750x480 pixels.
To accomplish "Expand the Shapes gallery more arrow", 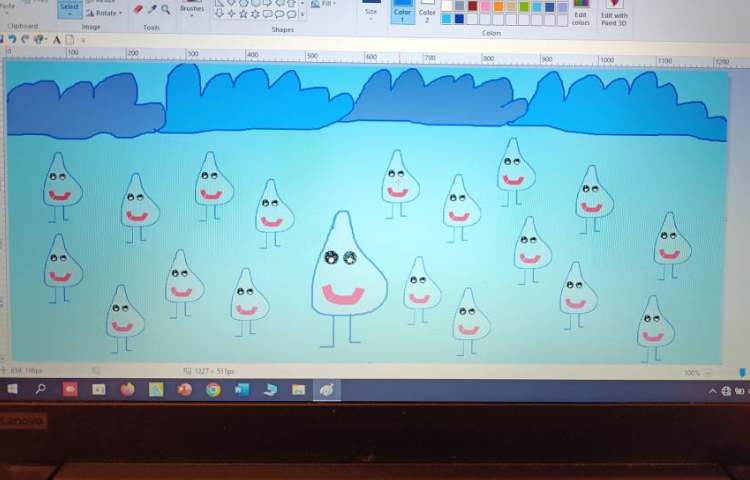I will click(303, 15).
